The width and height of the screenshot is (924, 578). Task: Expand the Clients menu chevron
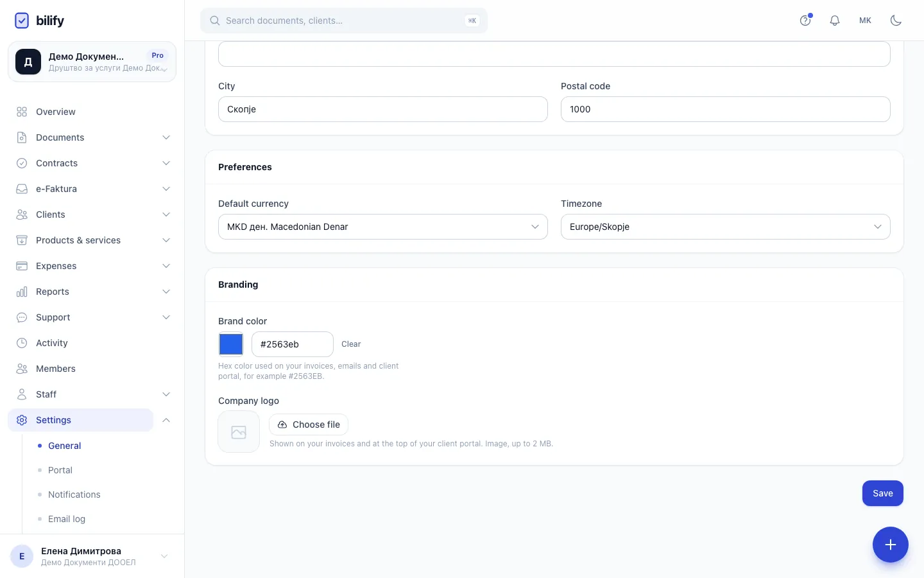click(166, 215)
